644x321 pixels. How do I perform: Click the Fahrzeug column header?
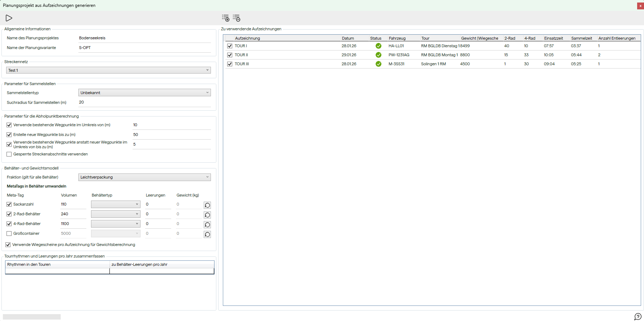click(397, 38)
